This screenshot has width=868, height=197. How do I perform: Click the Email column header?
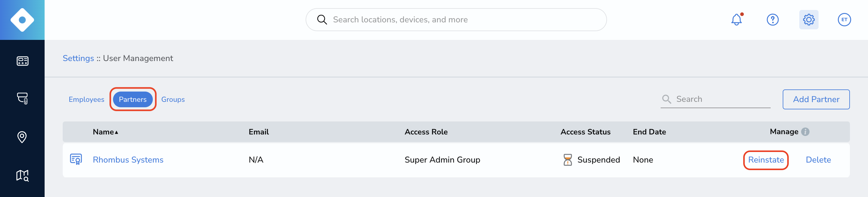click(x=259, y=132)
